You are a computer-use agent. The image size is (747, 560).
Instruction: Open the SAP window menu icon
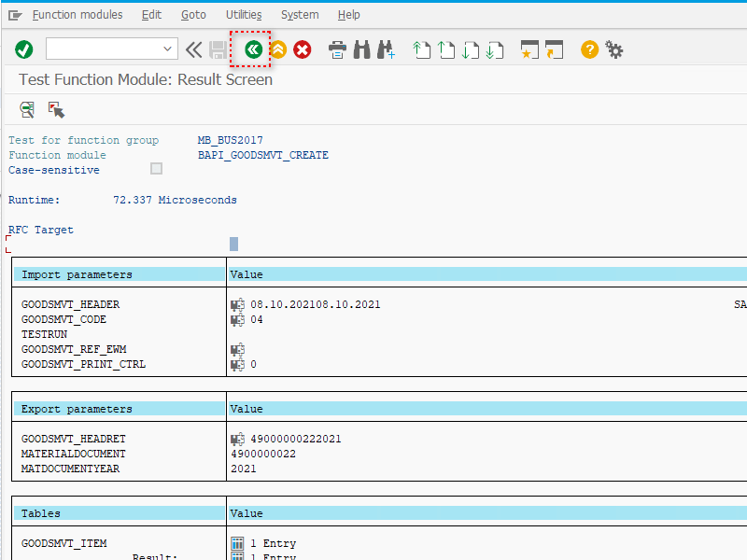[x=15, y=15]
